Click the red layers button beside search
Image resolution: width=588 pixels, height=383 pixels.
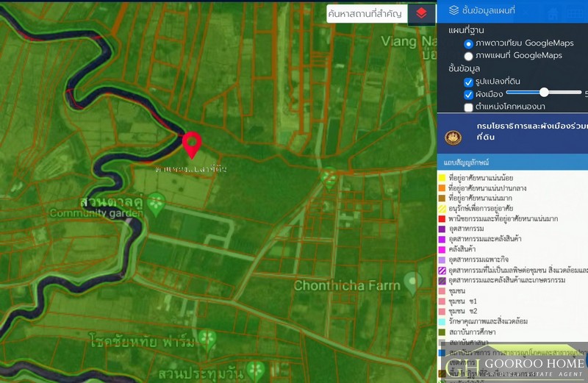click(421, 13)
